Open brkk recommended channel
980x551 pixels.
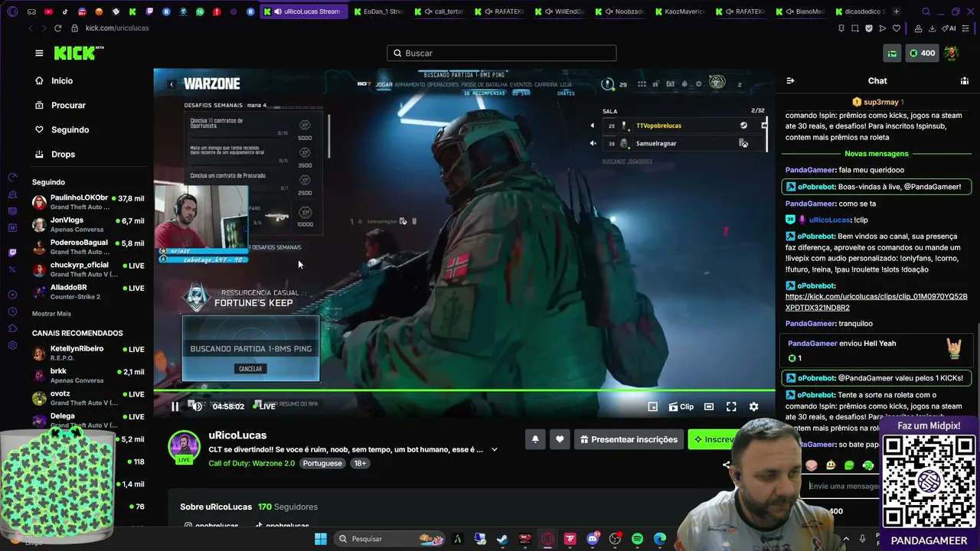point(88,375)
